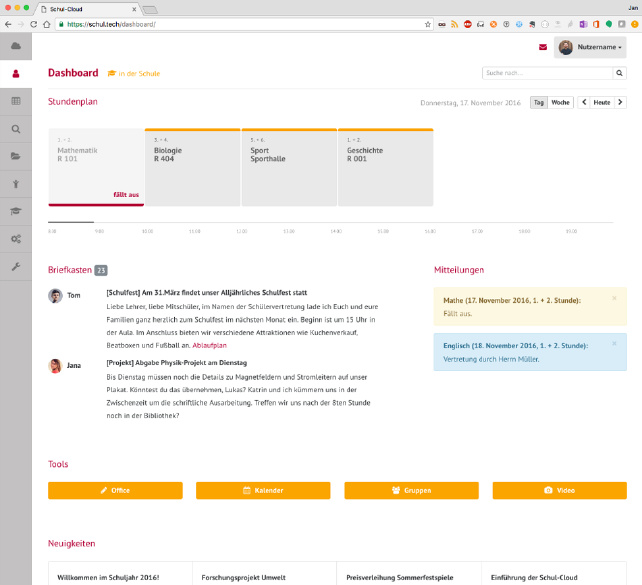The image size is (642, 585).
Task: Click the table/timetable icon in the sidebar
Action: coord(16,101)
